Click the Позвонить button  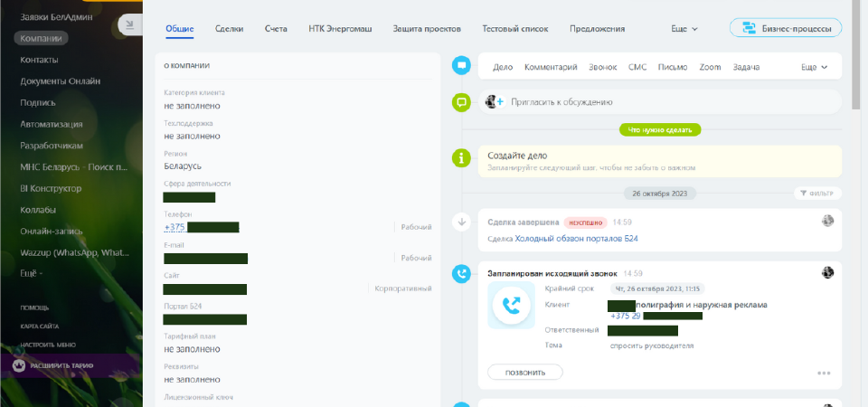[524, 373]
